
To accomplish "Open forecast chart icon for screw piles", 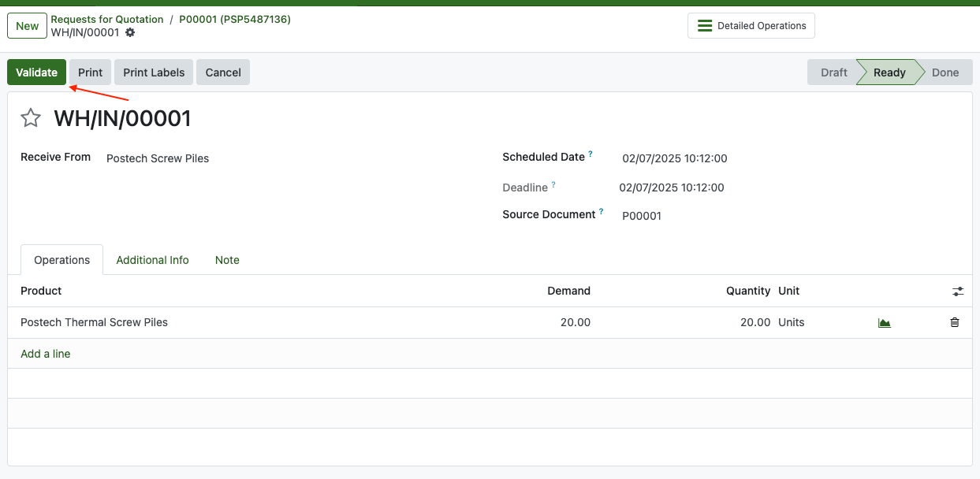I will (884, 323).
